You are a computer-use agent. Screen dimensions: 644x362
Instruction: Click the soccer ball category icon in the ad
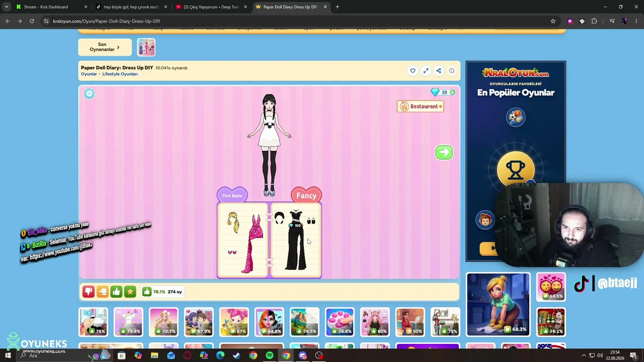tap(516, 118)
